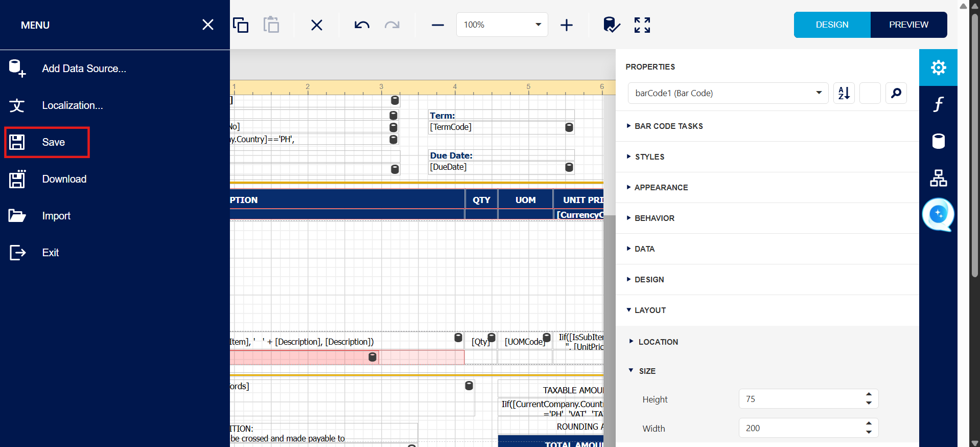Viewport: 980px width, 447px height.
Task: Open the Field List database panel
Action: tap(938, 141)
